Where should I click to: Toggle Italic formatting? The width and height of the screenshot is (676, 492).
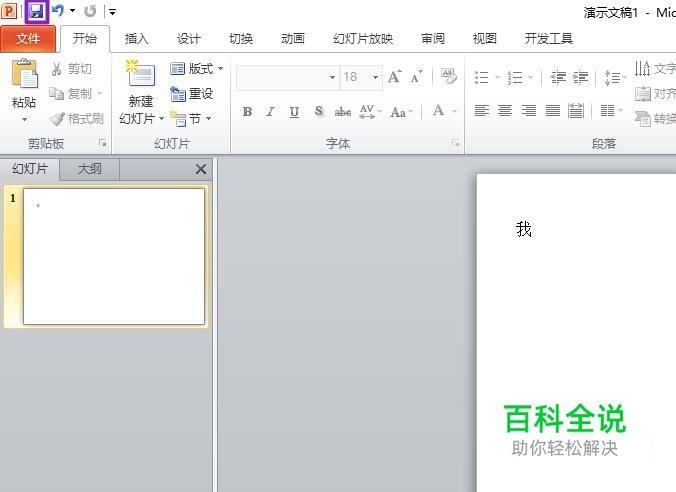270,112
